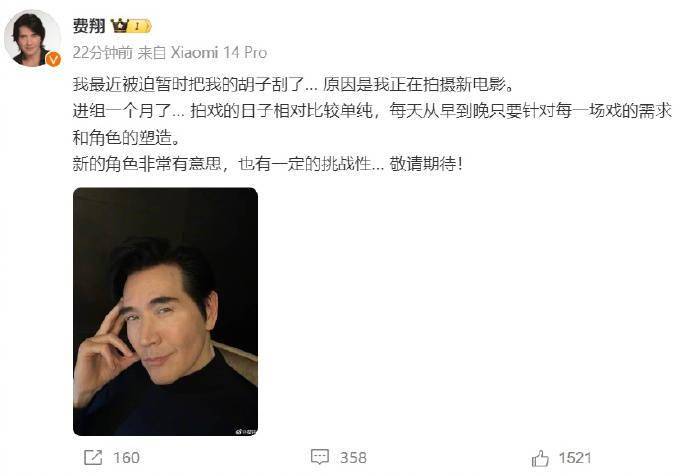
Task: Click the repost count 160
Action: (127, 458)
